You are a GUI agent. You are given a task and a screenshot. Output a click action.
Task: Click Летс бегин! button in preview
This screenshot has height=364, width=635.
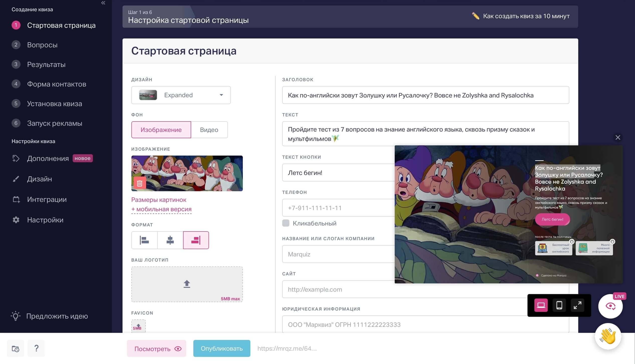pos(552,219)
